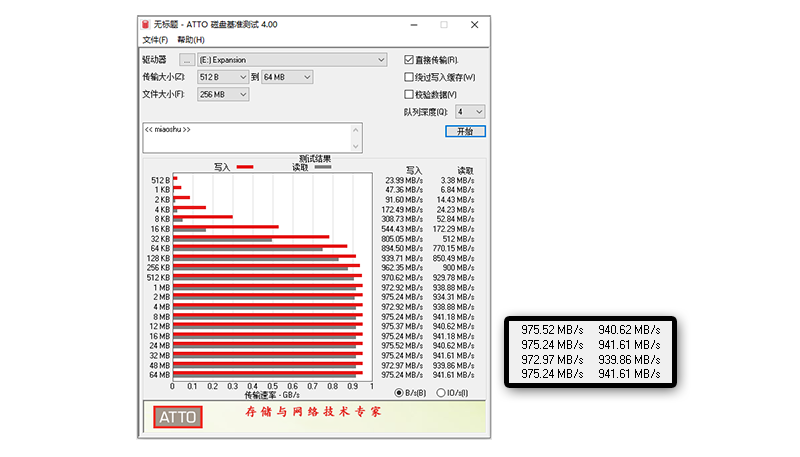Viewport: 800px width, 457px height.
Task: Click the drive browse "..." button
Action: click(187, 60)
